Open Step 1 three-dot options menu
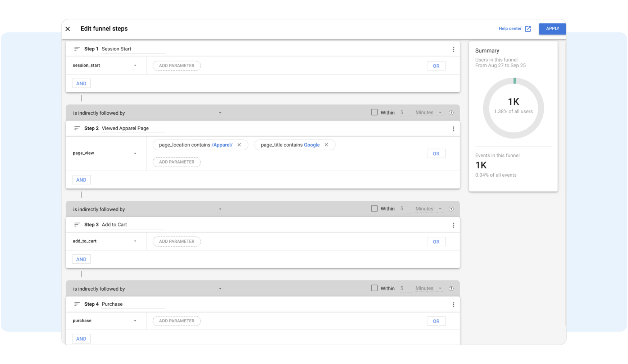628x364 pixels. point(453,50)
